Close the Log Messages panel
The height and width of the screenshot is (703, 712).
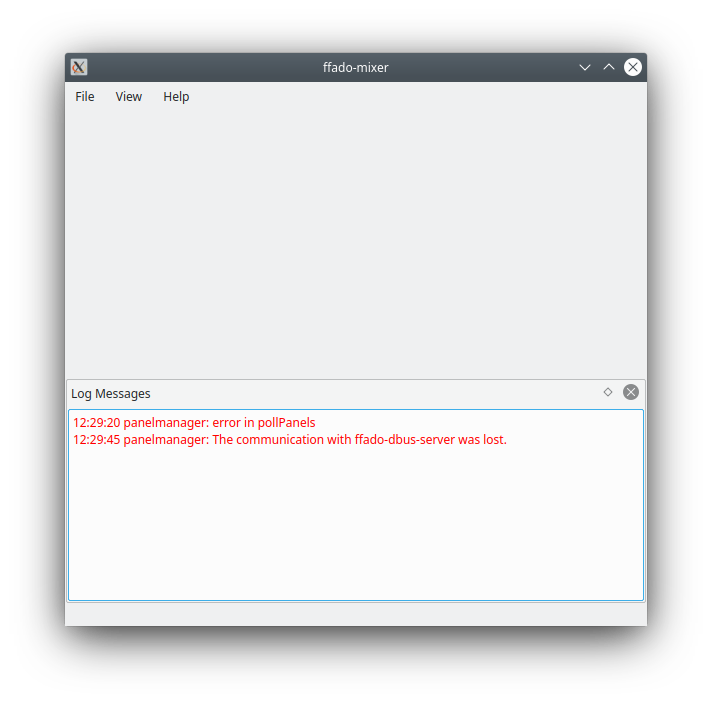pos(631,392)
